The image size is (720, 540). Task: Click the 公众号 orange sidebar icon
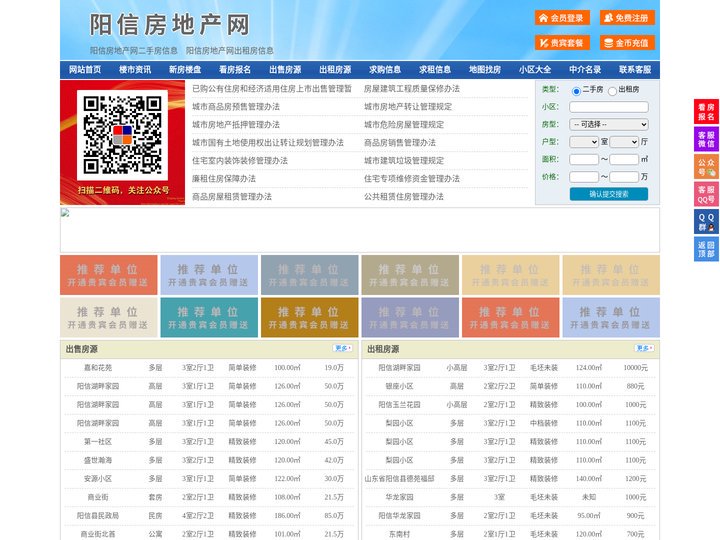(706, 167)
